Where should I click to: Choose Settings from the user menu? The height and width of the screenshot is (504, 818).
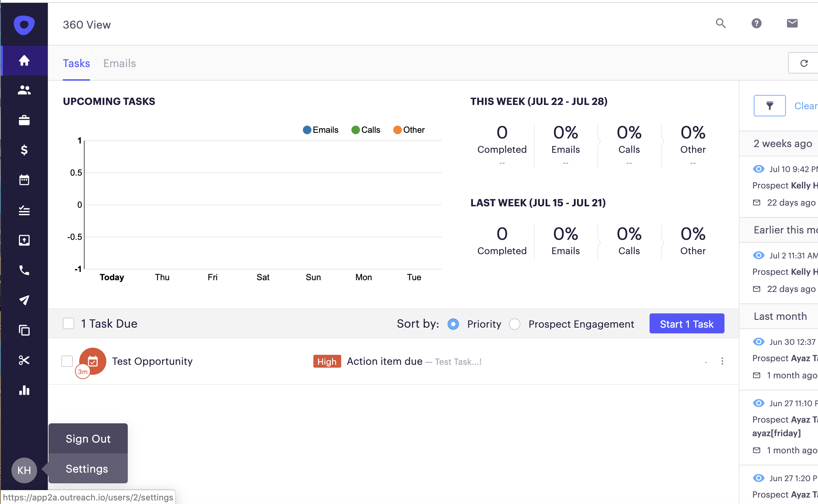coord(87,469)
